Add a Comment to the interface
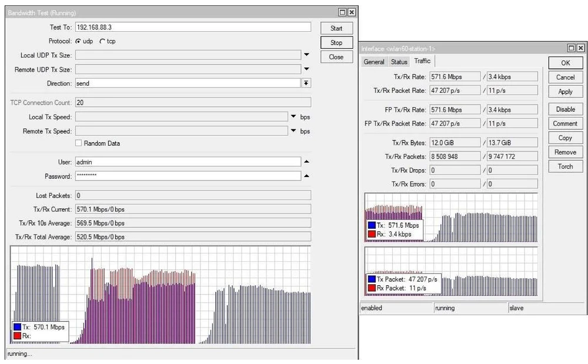The image size is (588, 364). pos(564,123)
